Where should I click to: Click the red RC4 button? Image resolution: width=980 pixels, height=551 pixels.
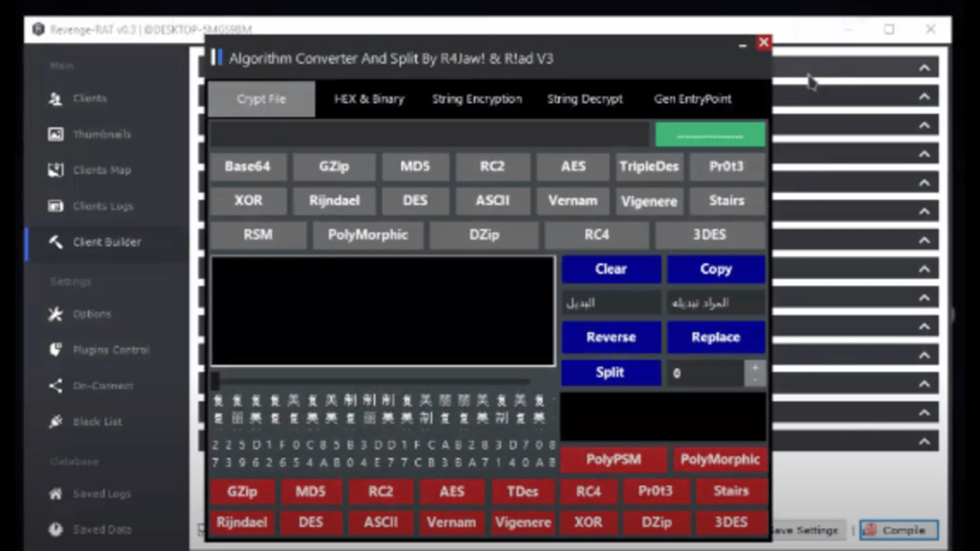pyautogui.click(x=589, y=492)
